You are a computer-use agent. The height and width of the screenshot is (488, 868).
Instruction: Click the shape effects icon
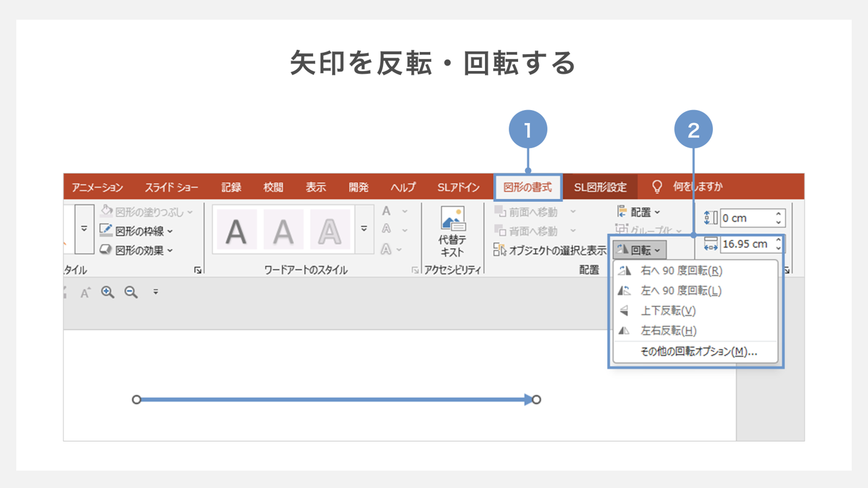click(106, 249)
